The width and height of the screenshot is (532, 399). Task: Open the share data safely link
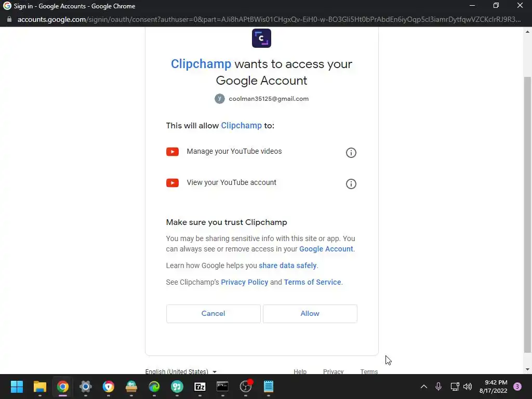point(288,265)
